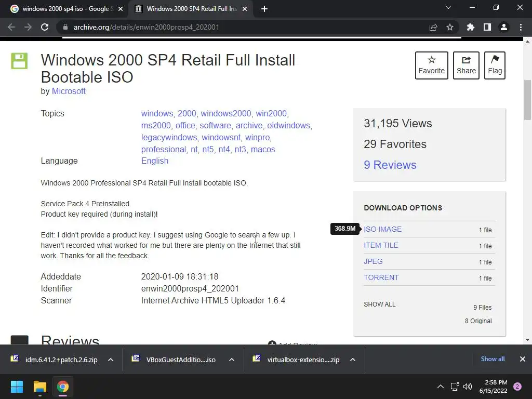Click the page vertical scrollbar thumb

point(527,100)
